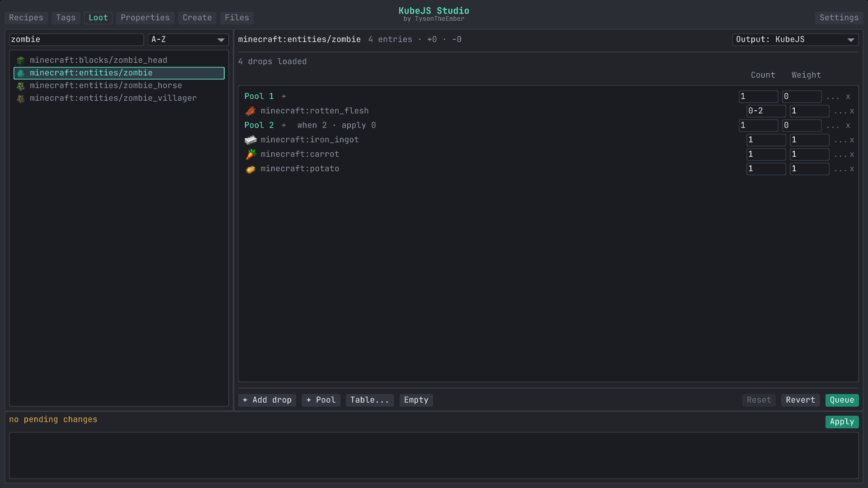Click the + Add drop button
868x488 pixels.
pyautogui.click(x=267, y=400)
